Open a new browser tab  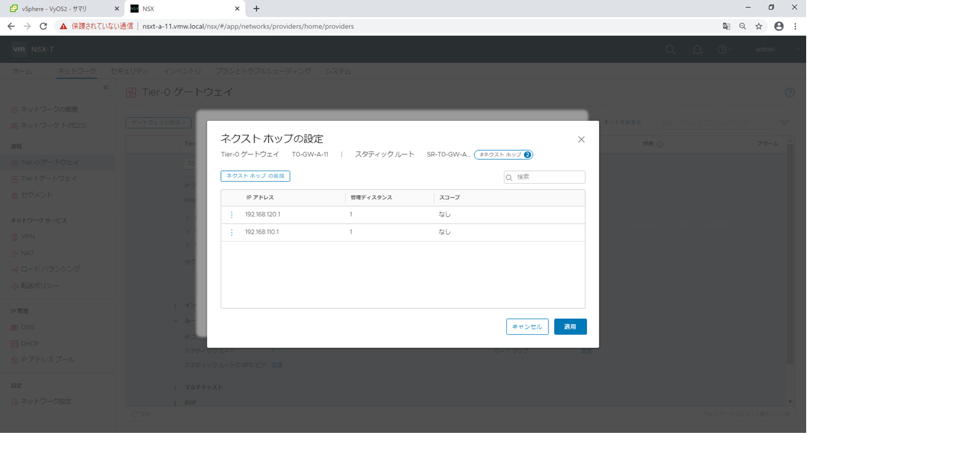pos(256,9)
